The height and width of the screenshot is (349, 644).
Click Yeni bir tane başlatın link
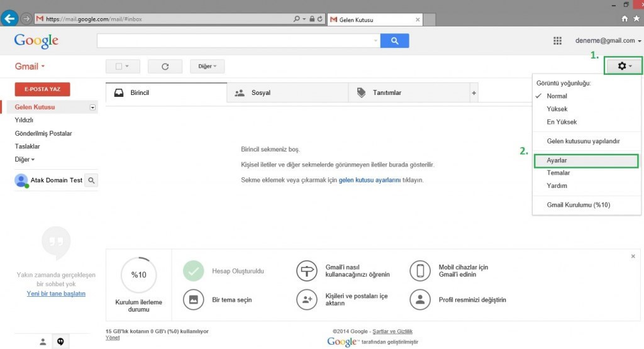(56, 294)
